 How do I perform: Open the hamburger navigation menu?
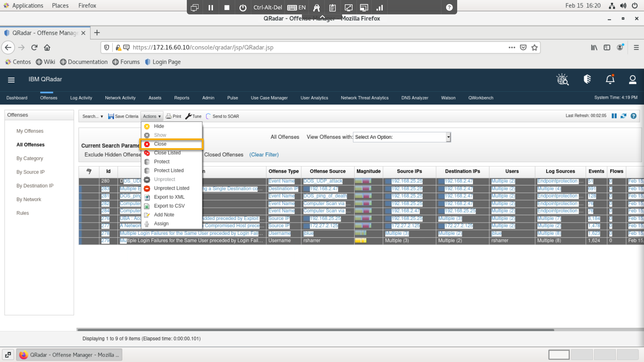[11, 80]
